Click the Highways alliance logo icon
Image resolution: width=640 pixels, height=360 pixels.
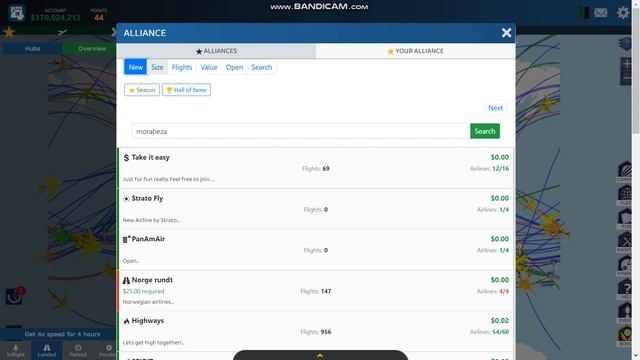pos(126,321)
